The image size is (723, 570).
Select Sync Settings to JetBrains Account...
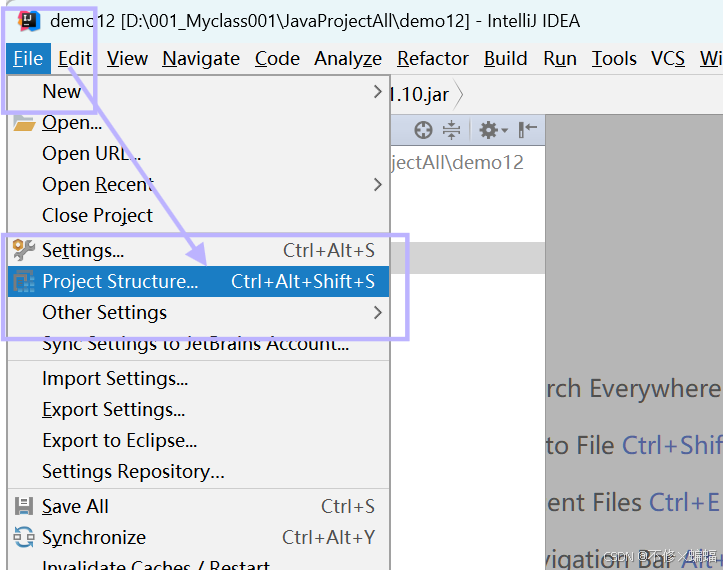click(198, 344)
